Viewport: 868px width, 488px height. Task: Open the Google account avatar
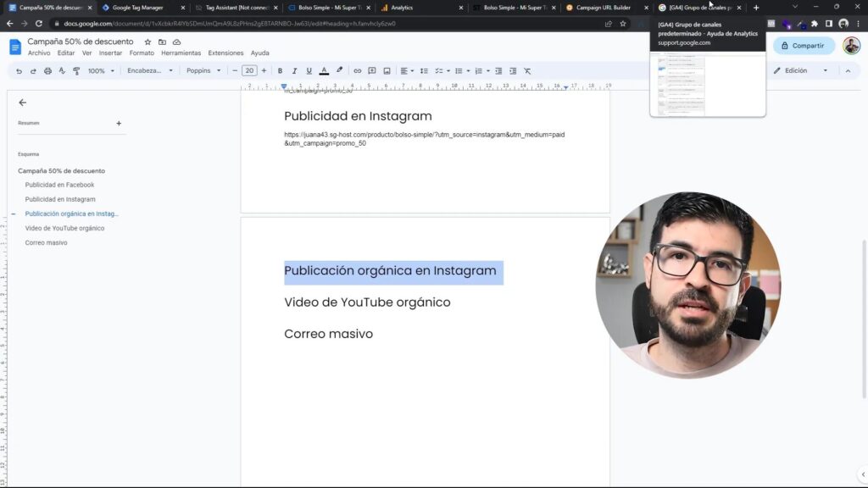click(851, 46)
